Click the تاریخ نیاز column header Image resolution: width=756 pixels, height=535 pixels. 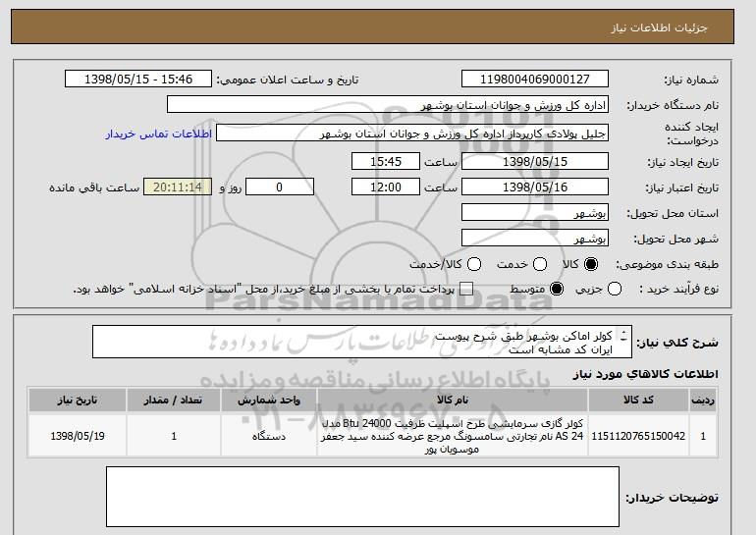(78, 401)
